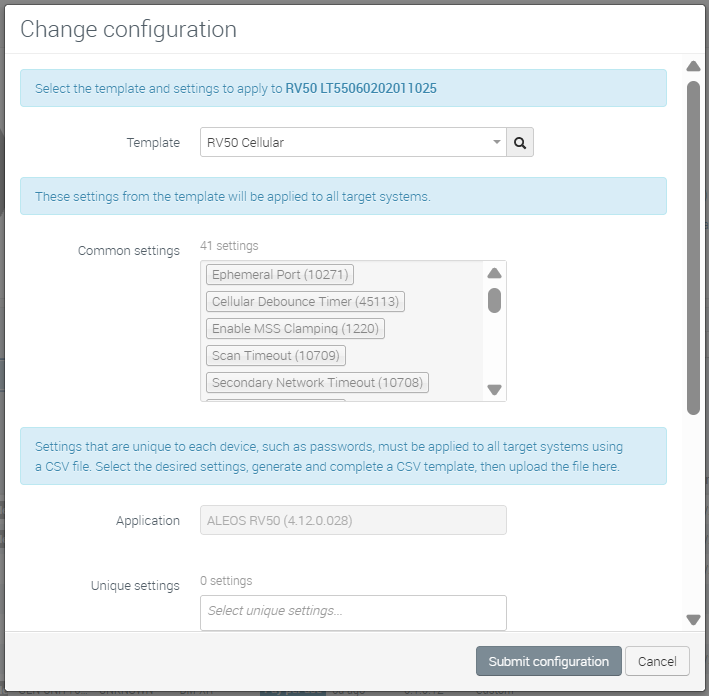
Task: Open the Template dropdown arrow
Action: [x=496, y=142]
